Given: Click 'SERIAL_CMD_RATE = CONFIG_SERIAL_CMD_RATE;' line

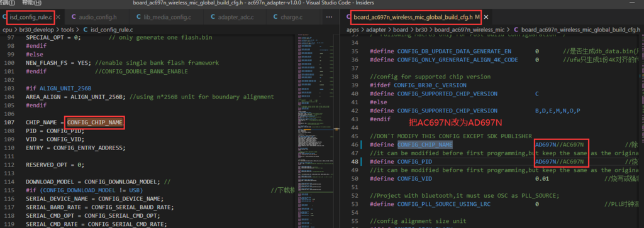Looking at the screenshot, I should pos(96,224).
